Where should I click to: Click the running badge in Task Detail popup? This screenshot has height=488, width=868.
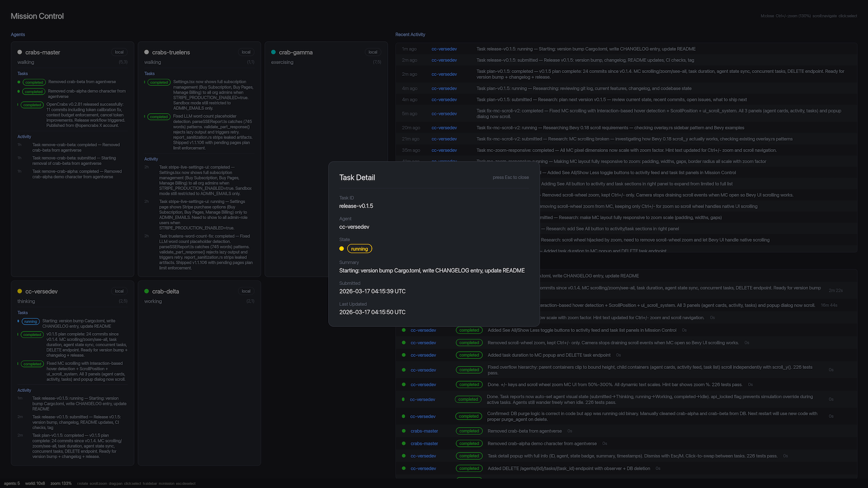point(359,249)
